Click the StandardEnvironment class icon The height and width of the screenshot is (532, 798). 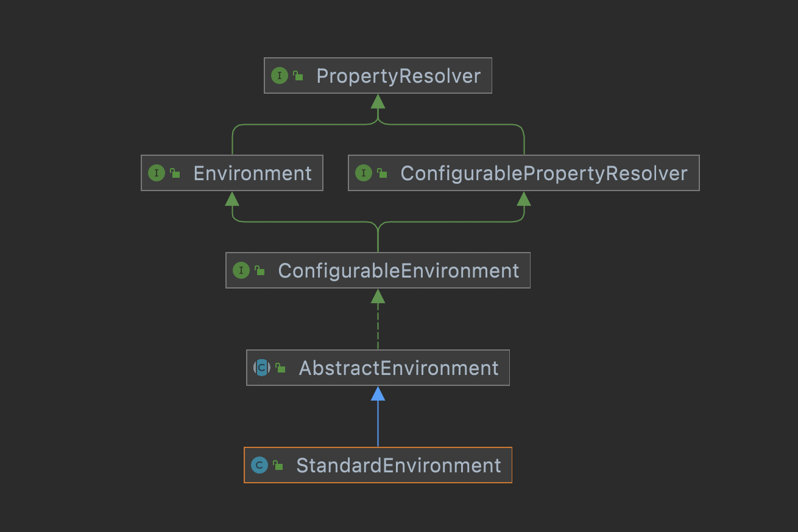pyautogui.click(x=260, y=466)
